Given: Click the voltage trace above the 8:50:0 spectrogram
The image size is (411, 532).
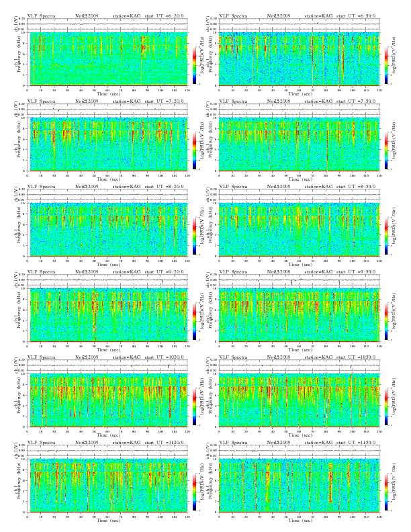Looking at the screenshot, I should pos(299,195).
